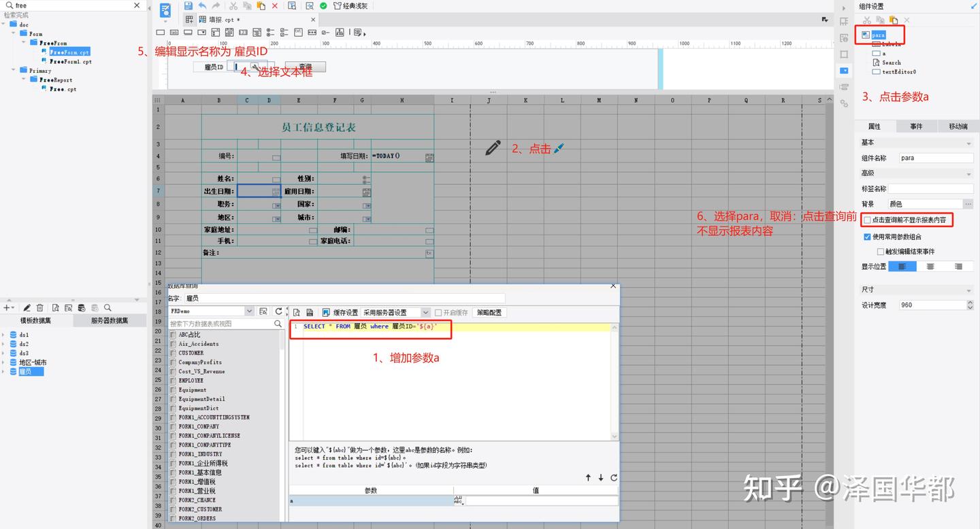
Task: Clear the search box with the X icon
Action: coord(137,5)
